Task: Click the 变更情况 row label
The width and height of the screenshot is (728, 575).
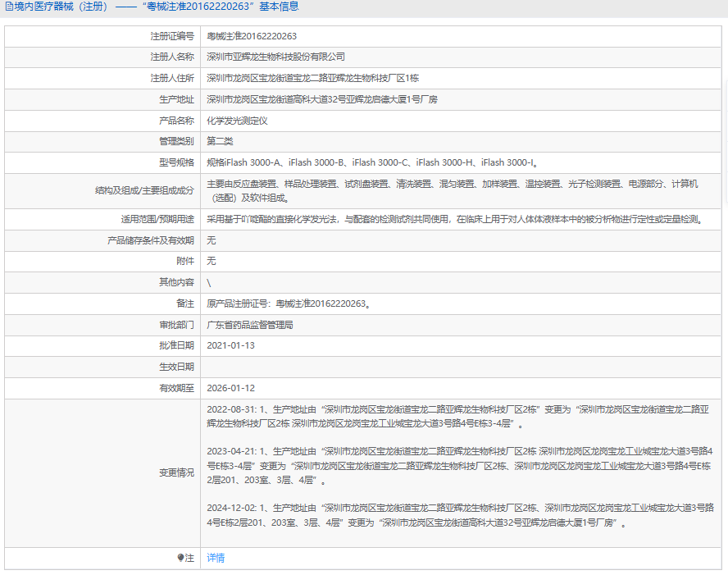Action: pyautogui.click(x=176, y=472)
